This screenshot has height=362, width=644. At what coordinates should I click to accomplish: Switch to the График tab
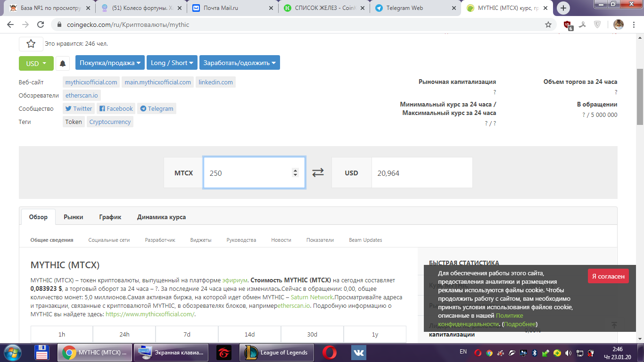tap(110, 217)
